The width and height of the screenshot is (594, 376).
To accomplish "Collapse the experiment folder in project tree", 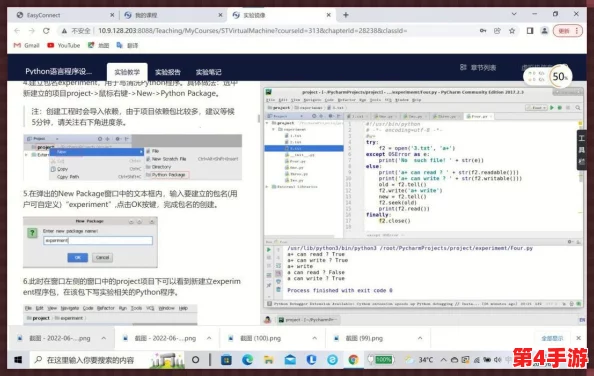I will coord(274,129).
